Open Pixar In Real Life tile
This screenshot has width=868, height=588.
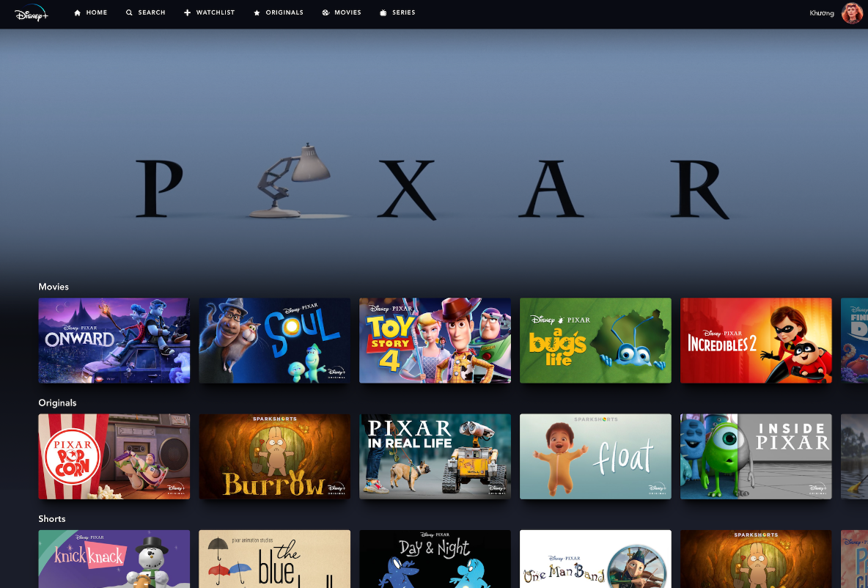click(x=435, y=457)
